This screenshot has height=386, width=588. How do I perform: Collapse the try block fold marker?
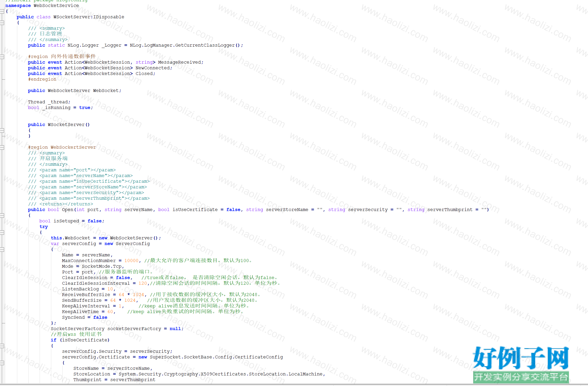point(2,232)
